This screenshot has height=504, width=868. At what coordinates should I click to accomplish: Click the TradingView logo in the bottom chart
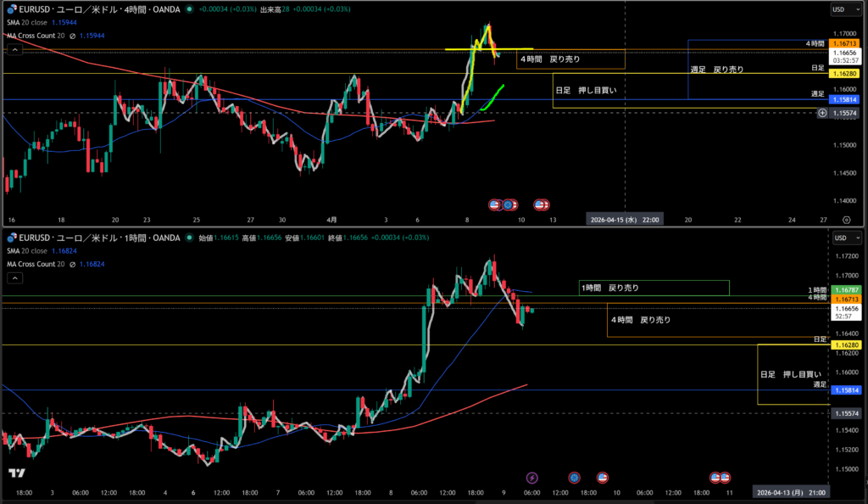tap(15, 473)
